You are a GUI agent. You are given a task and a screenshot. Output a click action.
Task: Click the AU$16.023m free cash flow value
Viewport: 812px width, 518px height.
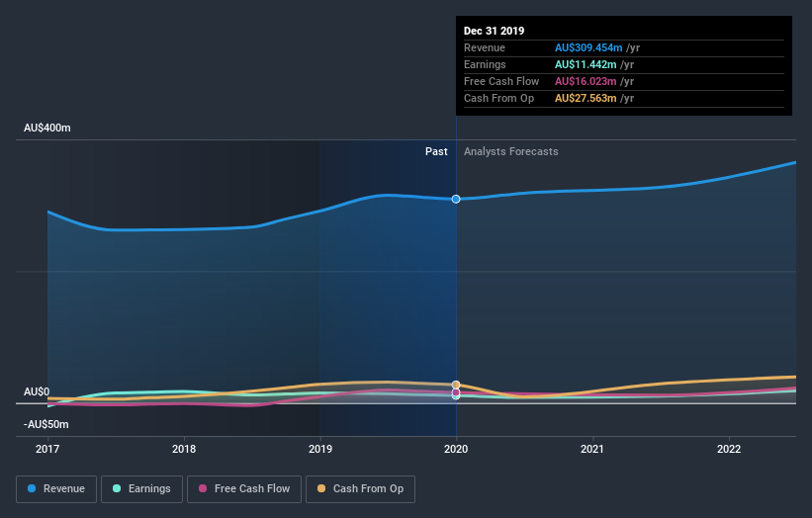click(586, 81)
